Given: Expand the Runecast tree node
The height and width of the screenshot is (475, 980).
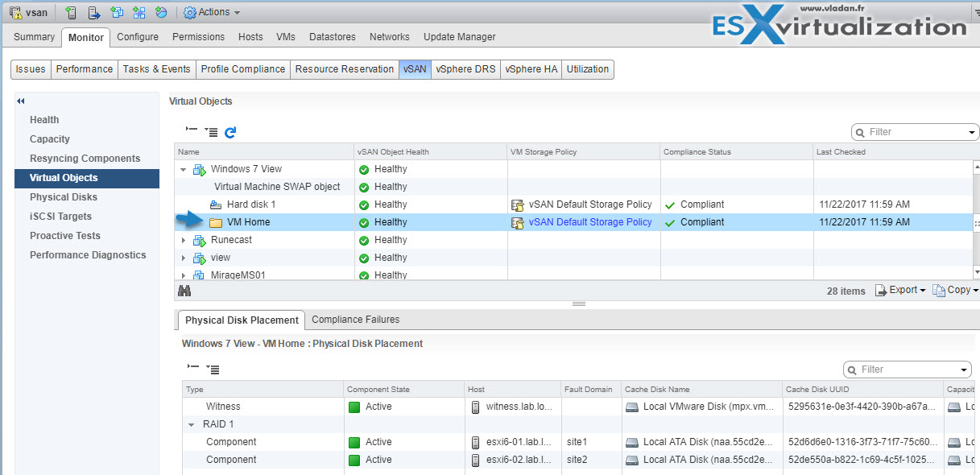Looking at the screenshot, I should tap(184, 240).
